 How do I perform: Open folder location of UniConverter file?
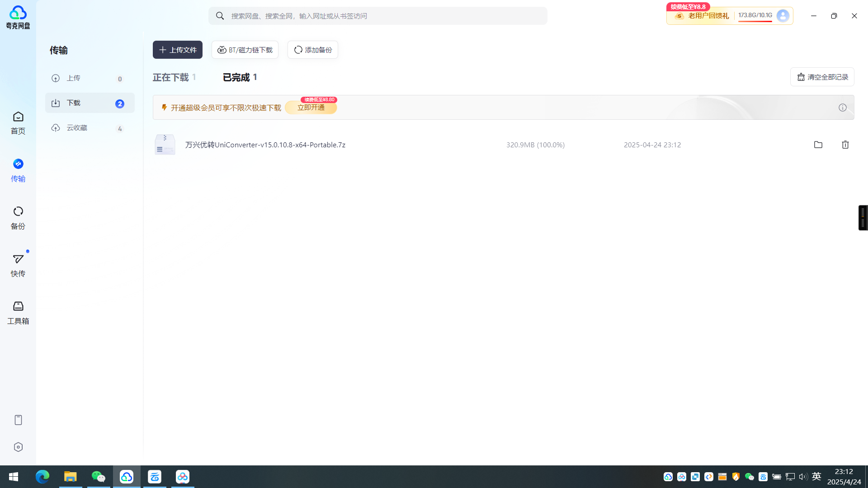tap(818, 145)
